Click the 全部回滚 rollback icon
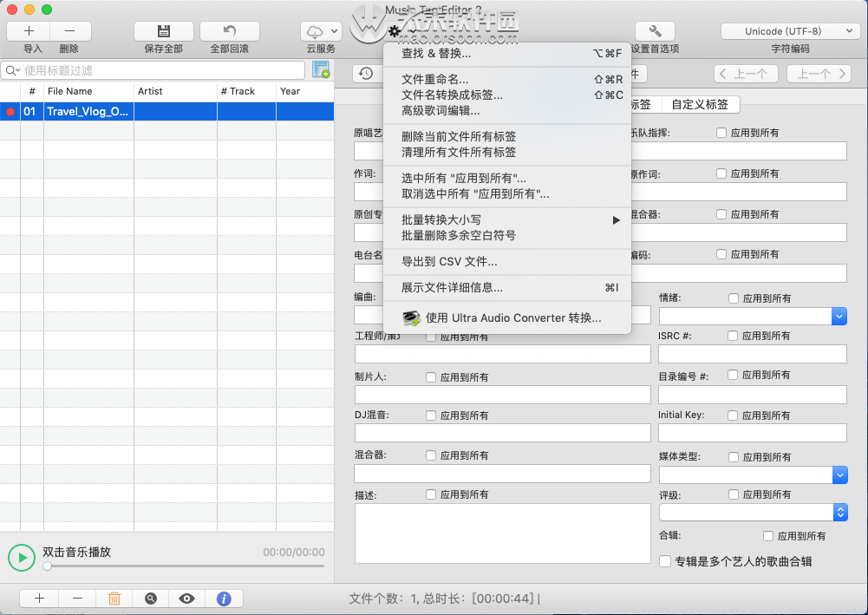This screenshot has width=868, height=615. tap(228, 31)
